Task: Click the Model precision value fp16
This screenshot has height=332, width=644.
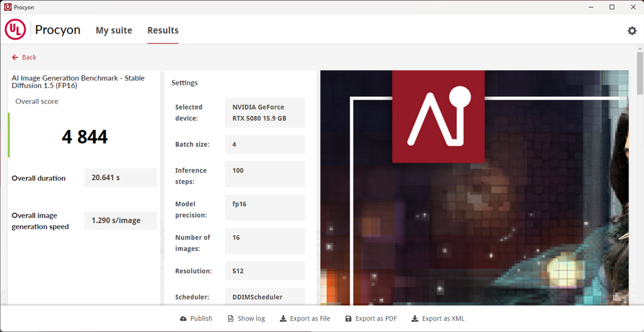Action: pyautogui.click(x=265, y=207)
